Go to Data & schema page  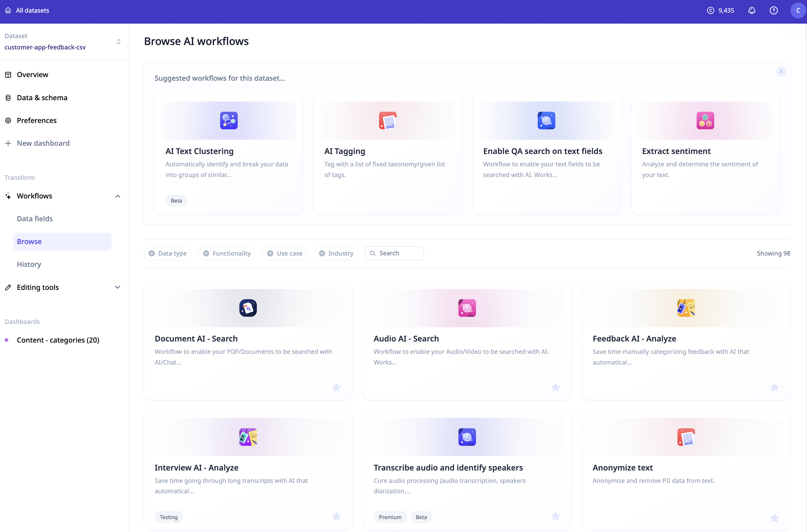tap(42, 98)
